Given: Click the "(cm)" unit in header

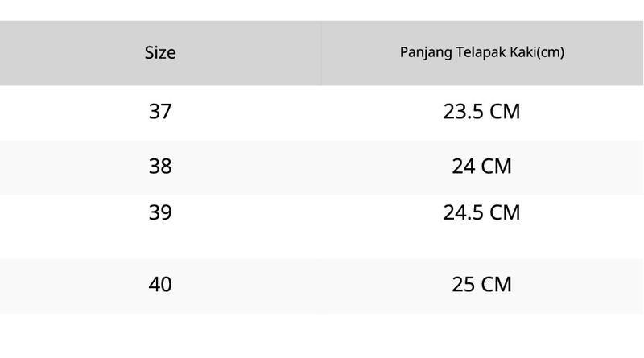Looking at the screenshot, I should 551,52.
